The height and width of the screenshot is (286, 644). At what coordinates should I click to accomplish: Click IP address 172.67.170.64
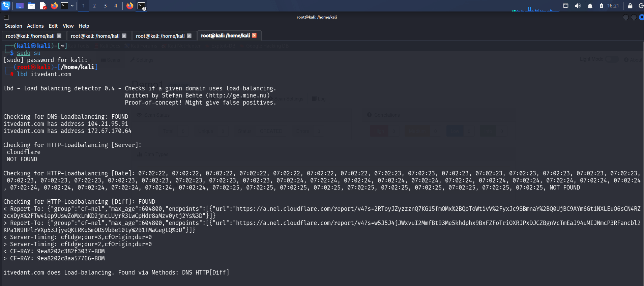tap(110, 131)
